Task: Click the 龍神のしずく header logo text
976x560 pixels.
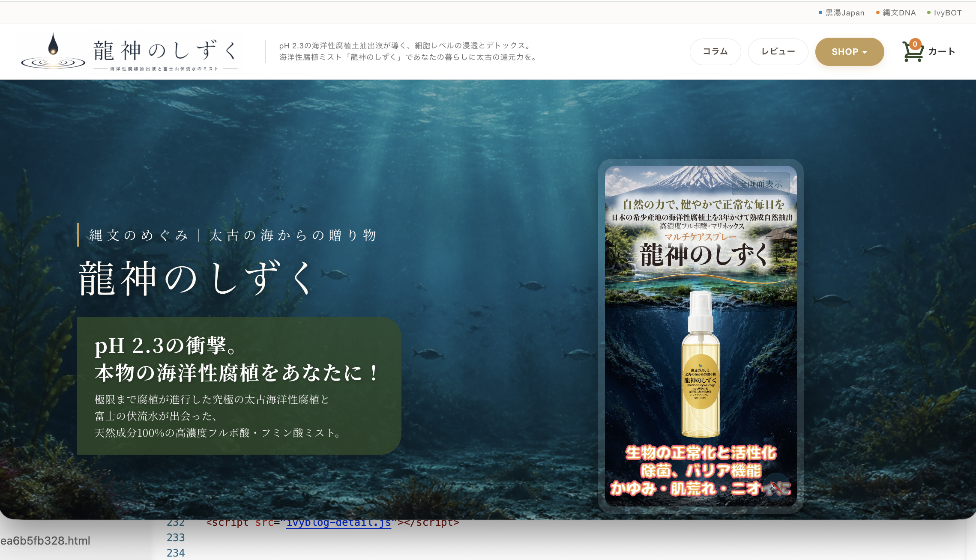Action: coord(165,51)
